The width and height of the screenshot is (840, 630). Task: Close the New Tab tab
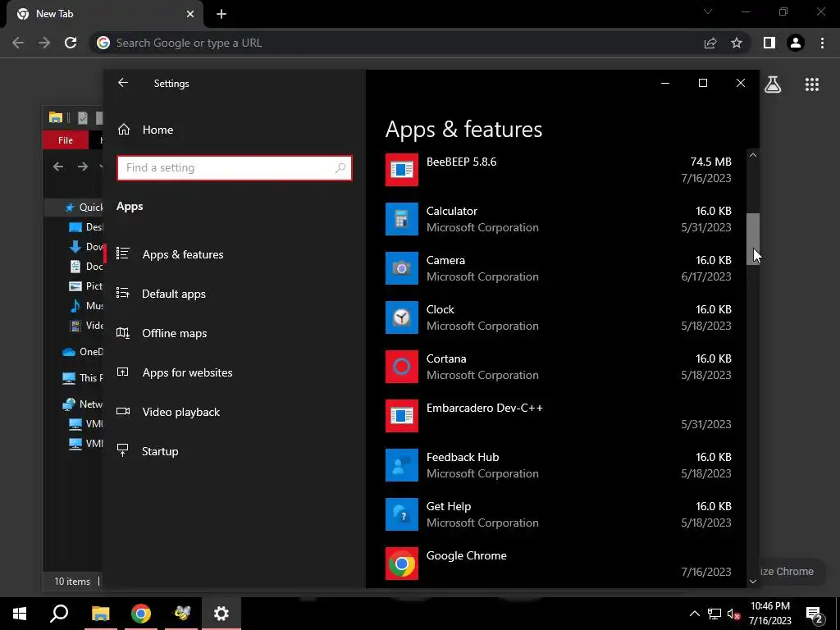coord(190,14)
